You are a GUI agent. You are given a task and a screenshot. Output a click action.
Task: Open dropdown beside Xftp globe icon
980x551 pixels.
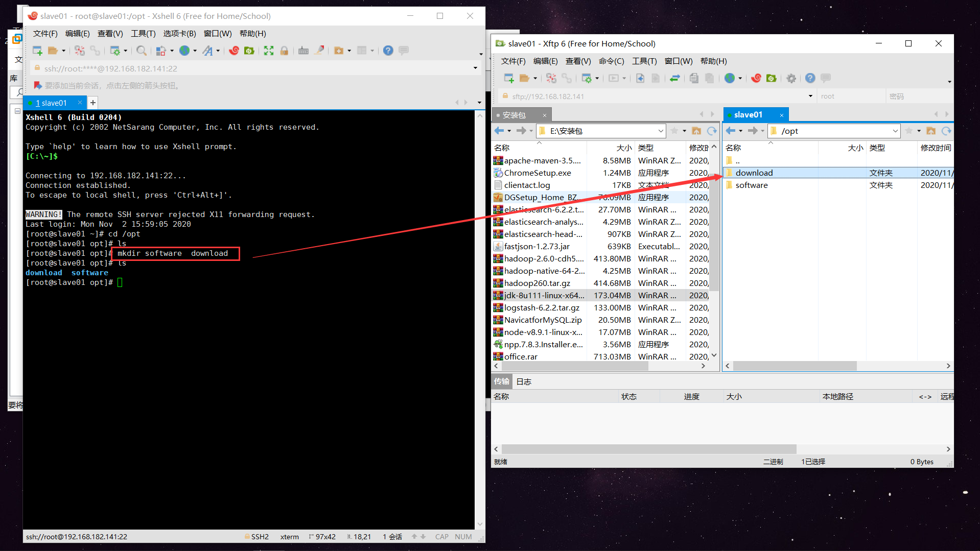740,78
